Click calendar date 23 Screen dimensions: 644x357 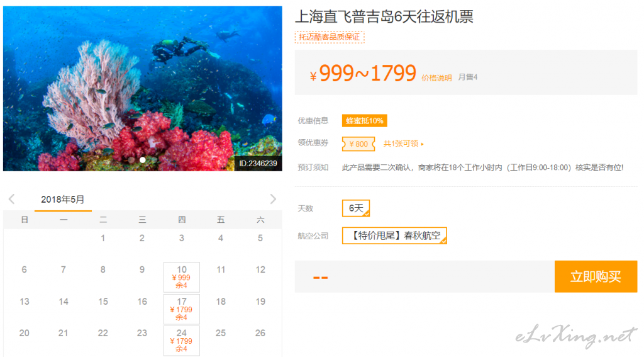[142, 332]
